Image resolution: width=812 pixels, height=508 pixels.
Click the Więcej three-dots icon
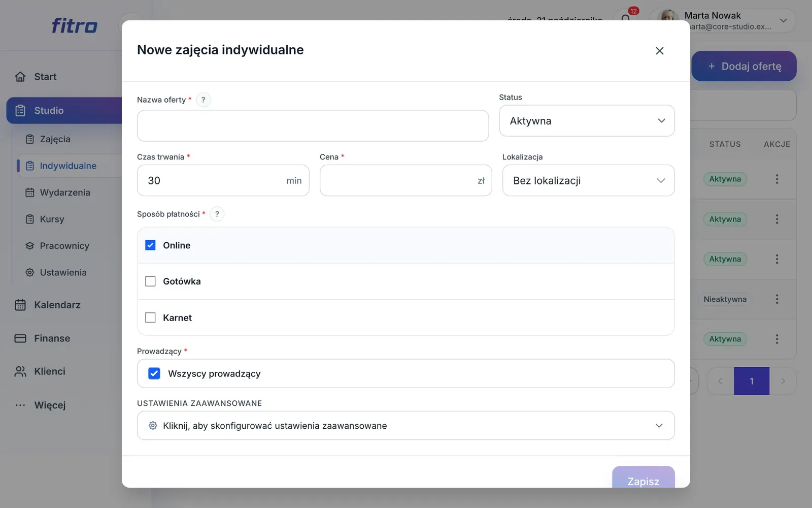click(x=20, y=405)
